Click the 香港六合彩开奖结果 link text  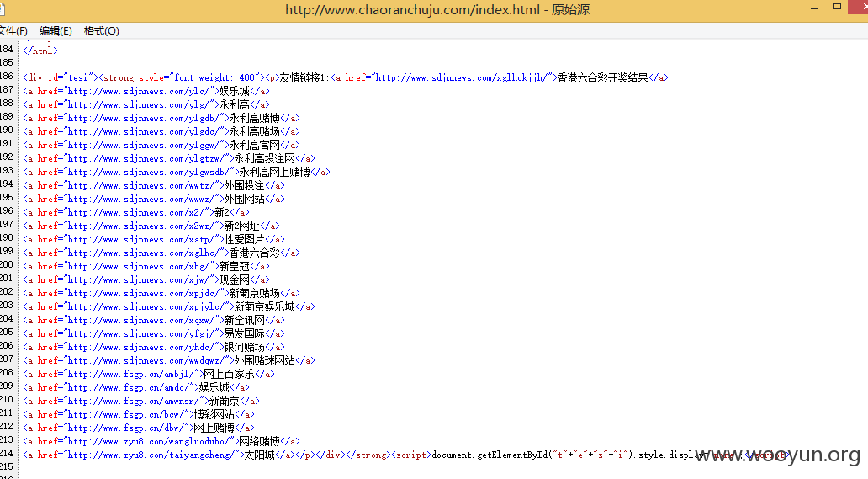coord(602,78)
